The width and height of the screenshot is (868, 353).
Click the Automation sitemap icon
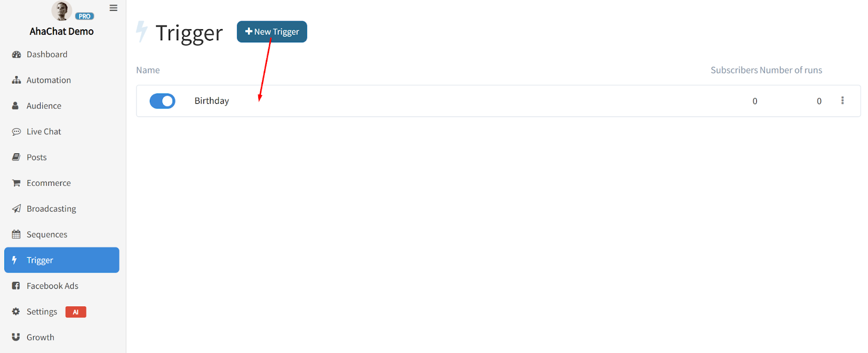tap(16, 80)
